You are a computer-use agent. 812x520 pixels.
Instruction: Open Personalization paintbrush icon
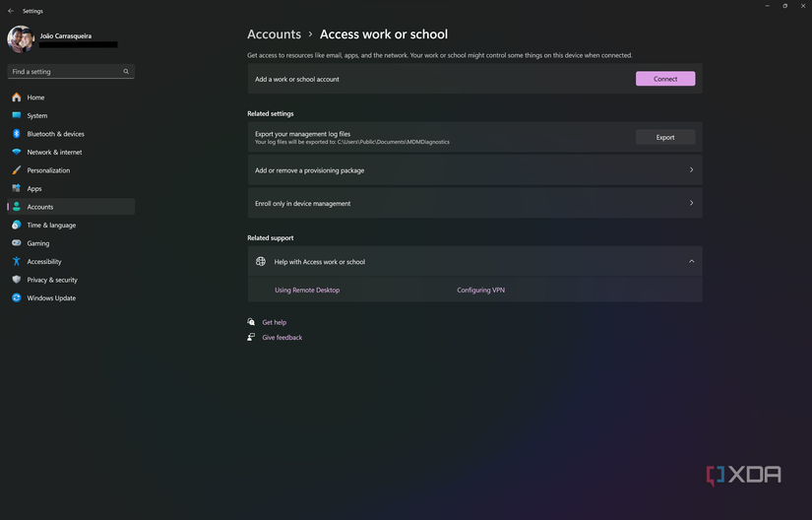(x=17, y=169)
